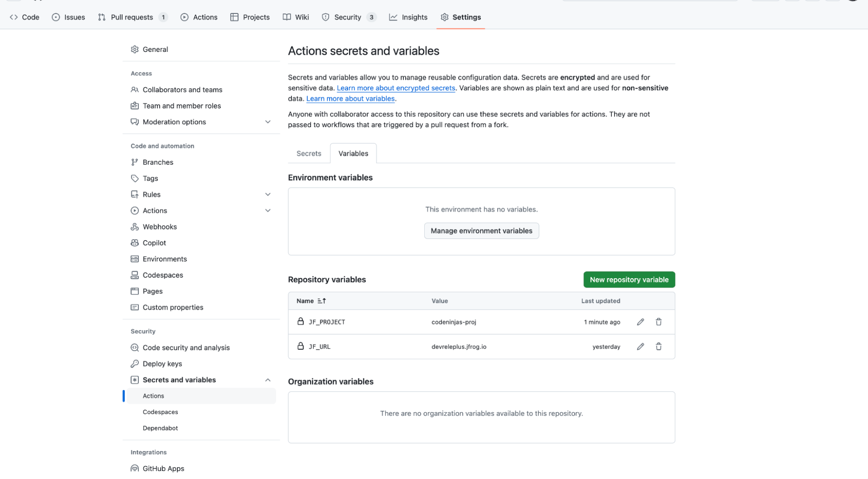Click trash icon for JF_URL variable
Image resolution: width=868 pixels, height=479 pixels.
(x=658, y=346)
